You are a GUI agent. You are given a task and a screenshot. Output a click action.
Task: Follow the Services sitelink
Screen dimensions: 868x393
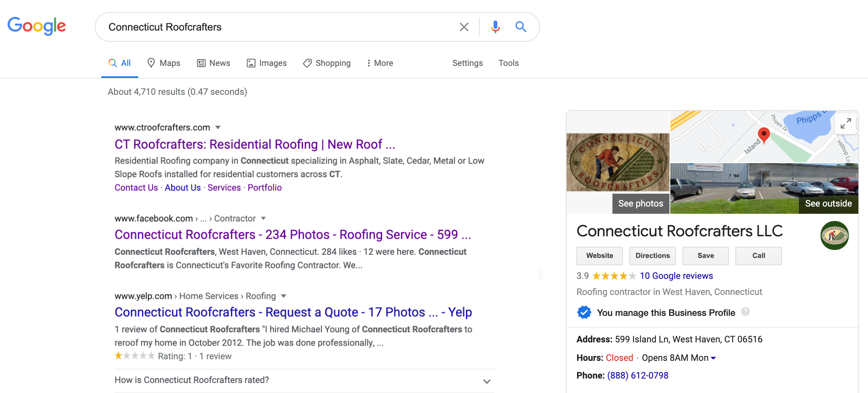click(x=224, y=188)
